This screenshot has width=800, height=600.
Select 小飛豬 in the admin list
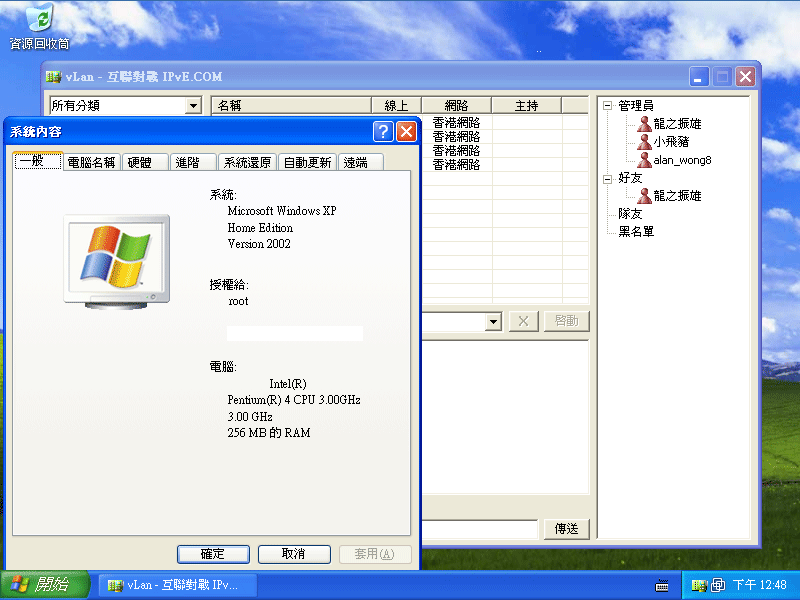(671, 141)
